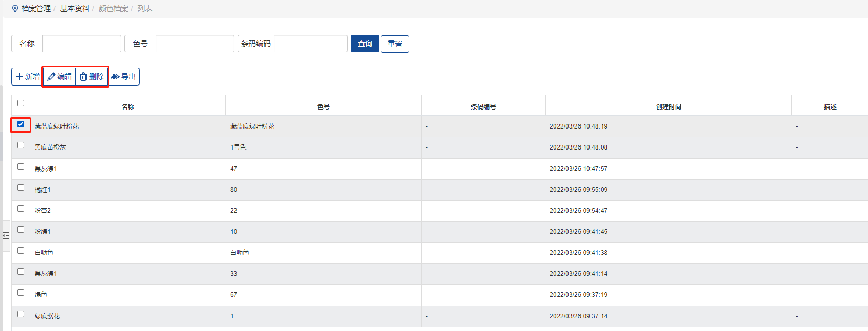This screenshot has height=331, width=868.
Task: Check the 黑底黄橙灰 row checkbox
Action: 21,145
